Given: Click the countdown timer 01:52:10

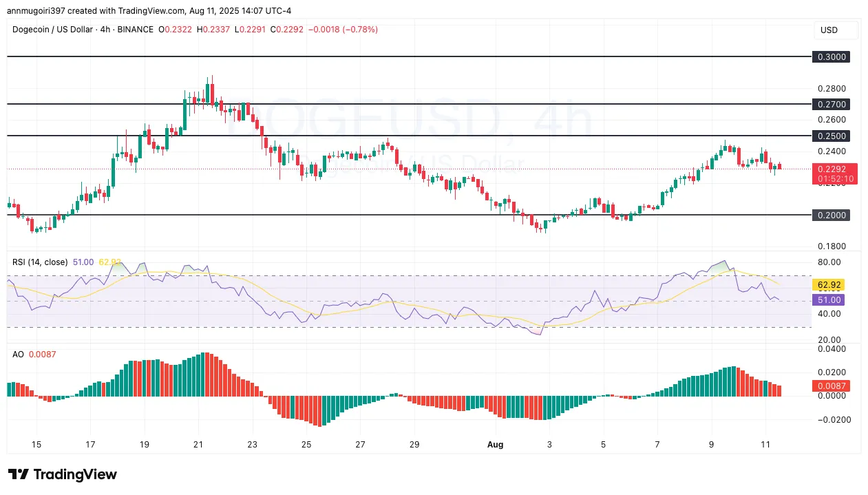Looking at the screenshot, I should [x=834, y=178].
